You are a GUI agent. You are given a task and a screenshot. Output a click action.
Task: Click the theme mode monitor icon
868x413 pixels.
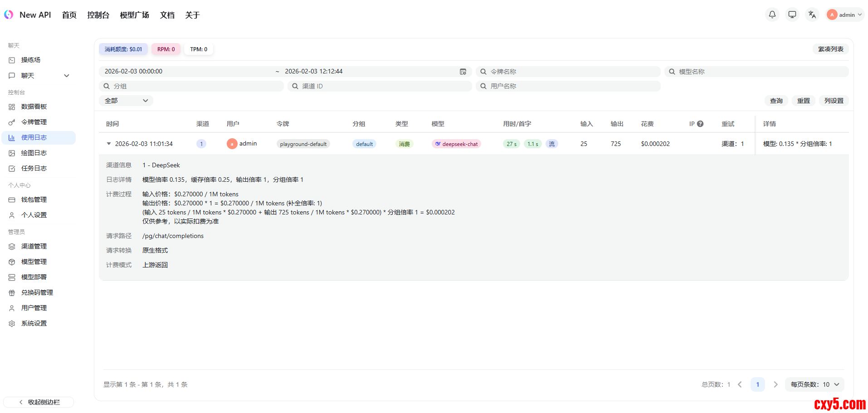(792, 15)
